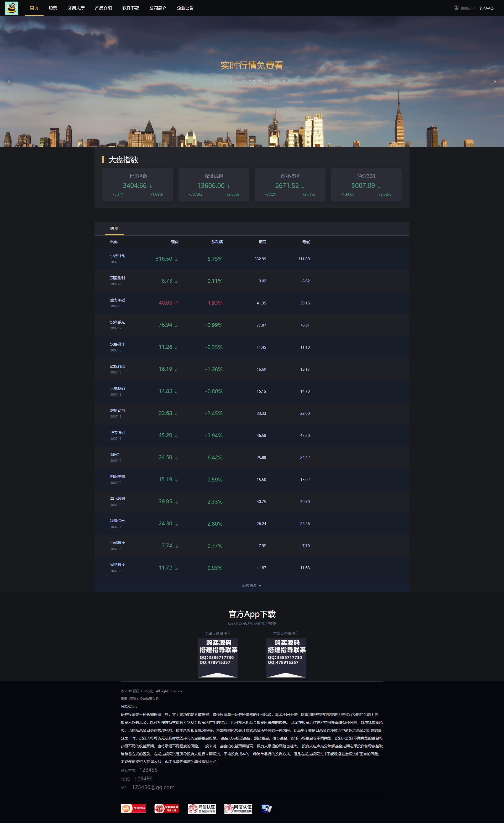Click the police cartoon badge icon

[266, 808]
